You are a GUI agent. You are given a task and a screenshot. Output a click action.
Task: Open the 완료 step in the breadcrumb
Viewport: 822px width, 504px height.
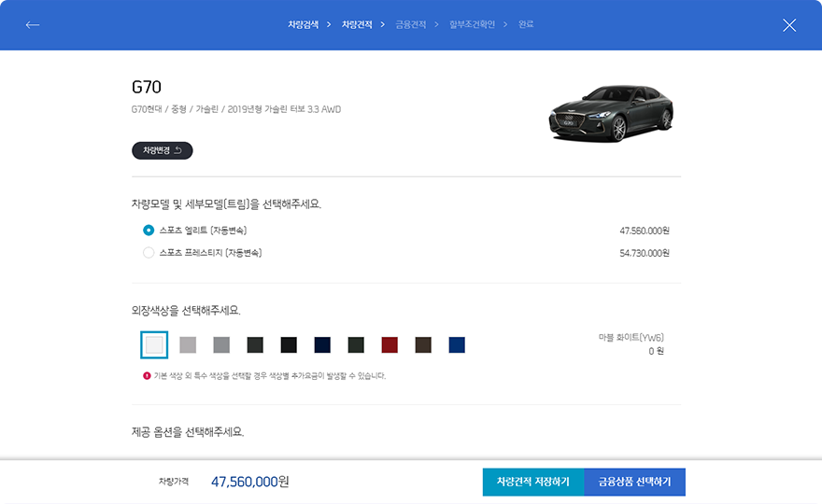[526, 24]
